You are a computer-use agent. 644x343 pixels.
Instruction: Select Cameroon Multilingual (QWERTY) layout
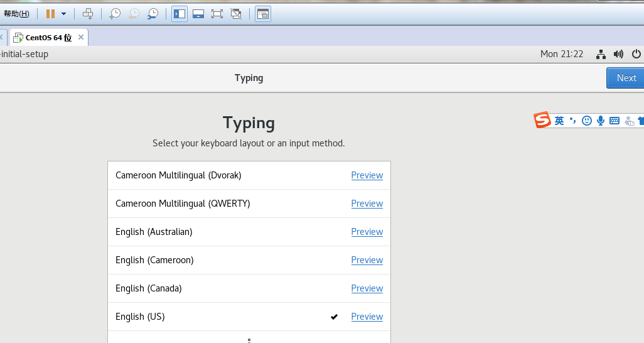249,204
